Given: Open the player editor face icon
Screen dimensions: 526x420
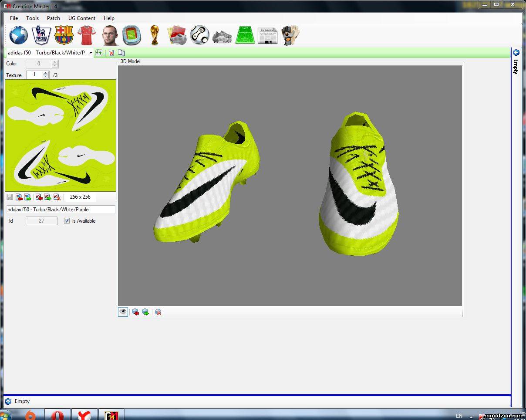Looking at the screenshot, I should [110, 35].
